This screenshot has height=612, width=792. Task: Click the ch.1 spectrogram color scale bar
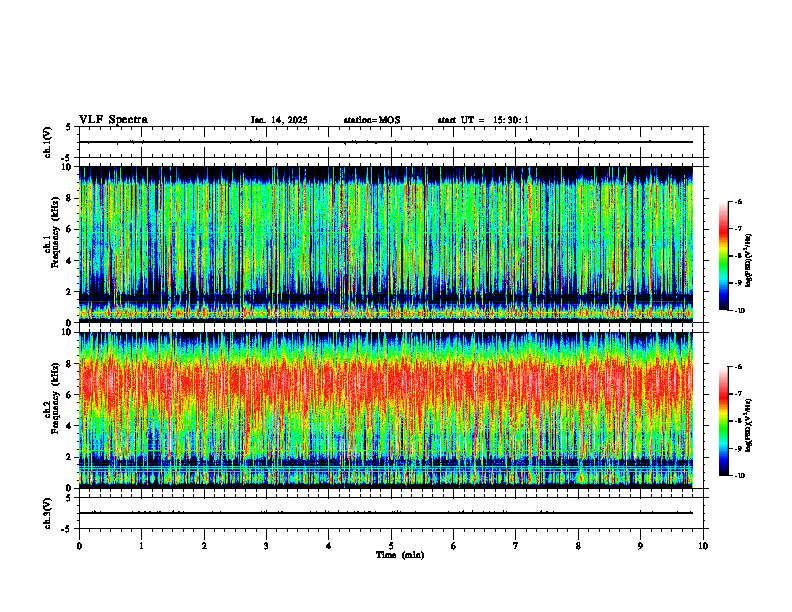pos(723,256)
